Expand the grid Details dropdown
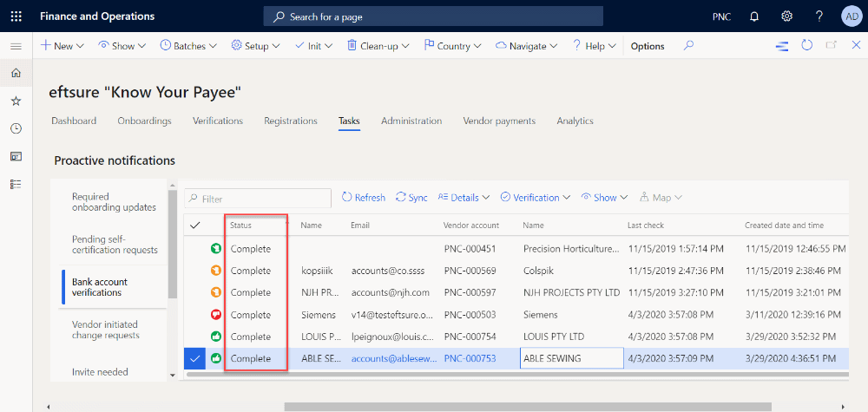The width and height of the screenshot is (868, 412). [464, 198]
